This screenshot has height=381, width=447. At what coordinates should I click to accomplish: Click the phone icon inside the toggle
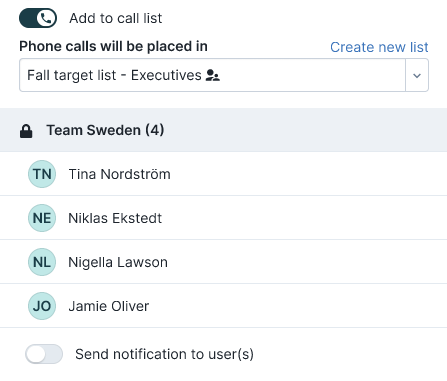46,18
